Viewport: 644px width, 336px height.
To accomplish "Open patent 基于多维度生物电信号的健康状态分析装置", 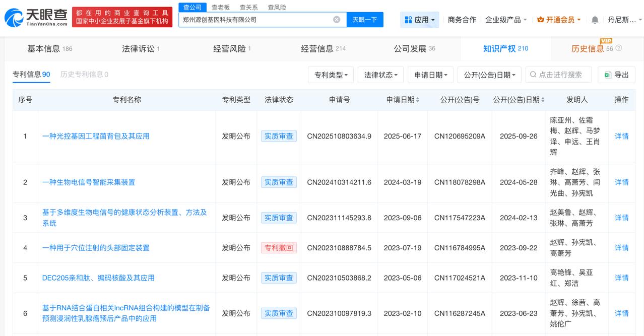I will (124, 218).
